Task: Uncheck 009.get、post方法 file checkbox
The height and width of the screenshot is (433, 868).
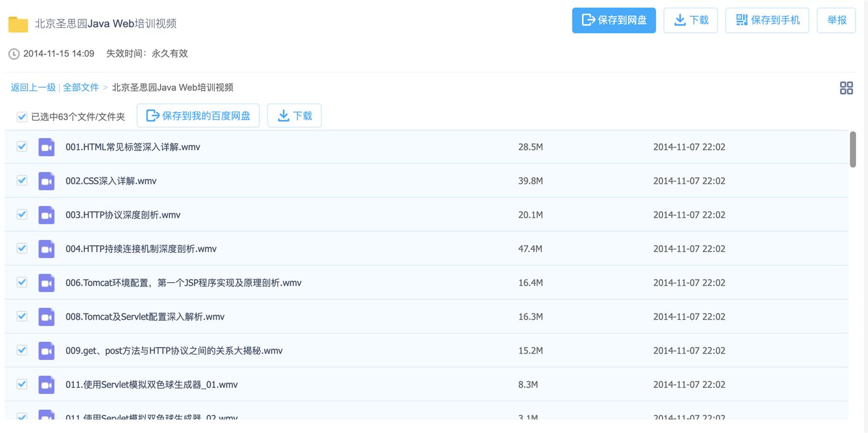Action: click(x=22, y=350)
